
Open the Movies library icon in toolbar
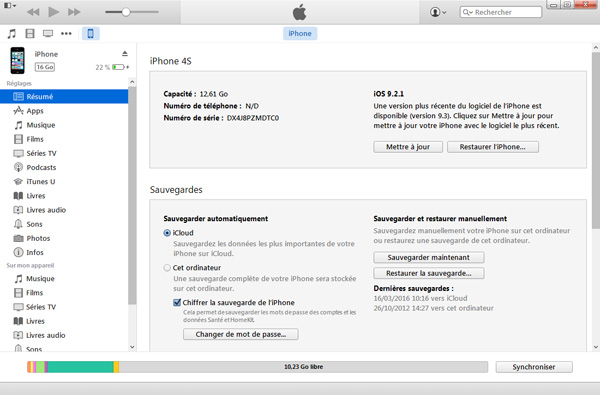pyautogui.click(x=30, y=34)
